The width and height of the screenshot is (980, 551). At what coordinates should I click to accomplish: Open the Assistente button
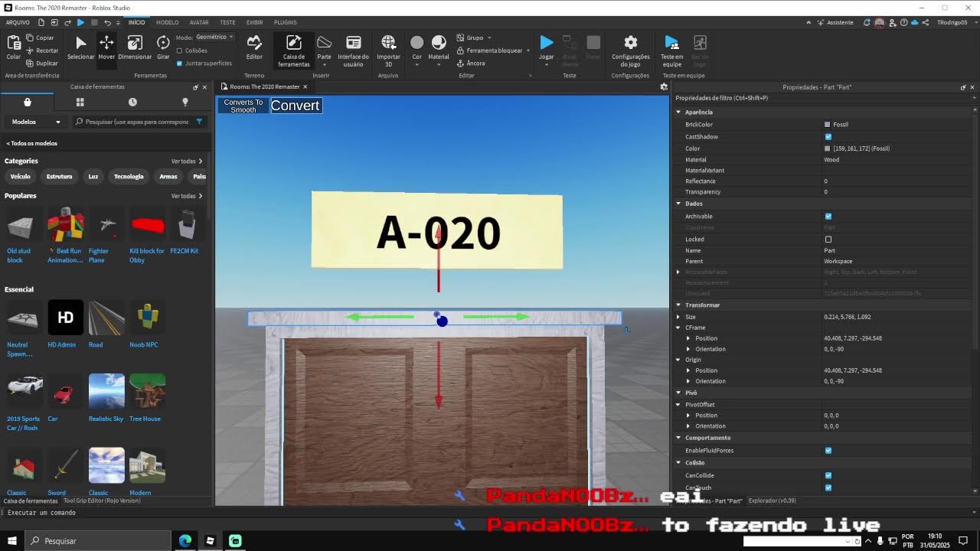coord(835,22)
